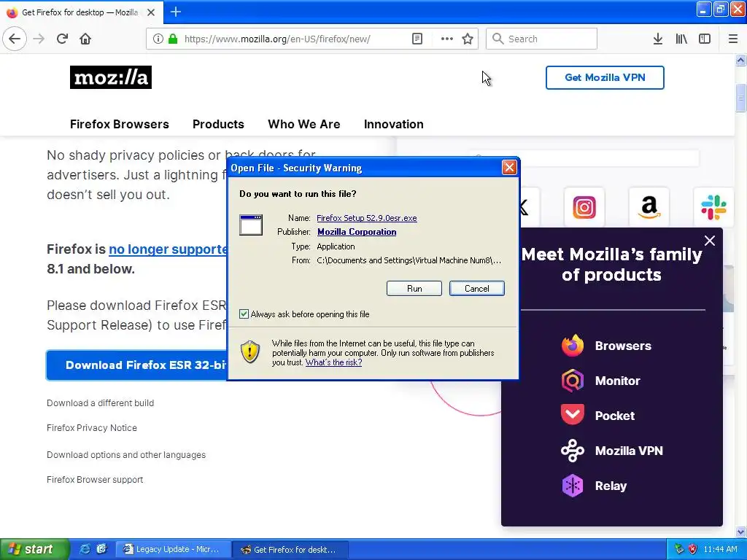Screen dimensions: 747x560
Task: Open the Firefox Browsers menu
Action: (x=120, y=124)
